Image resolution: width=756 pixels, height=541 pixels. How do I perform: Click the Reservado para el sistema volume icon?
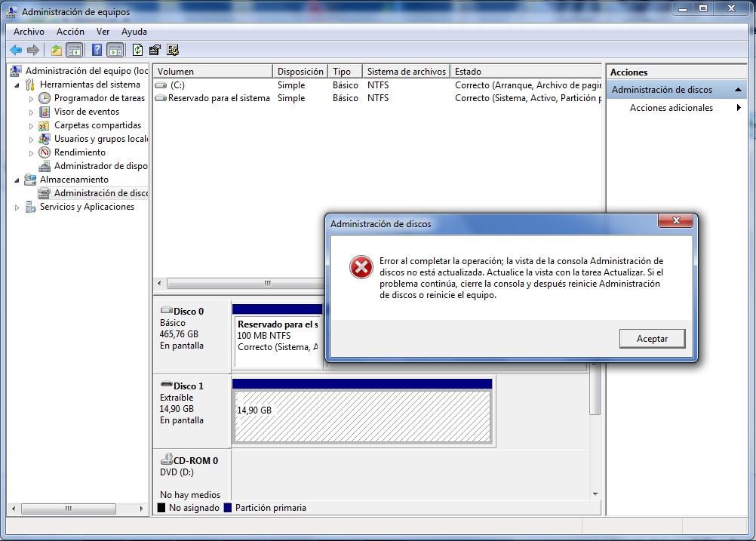(x=161, y=98)
